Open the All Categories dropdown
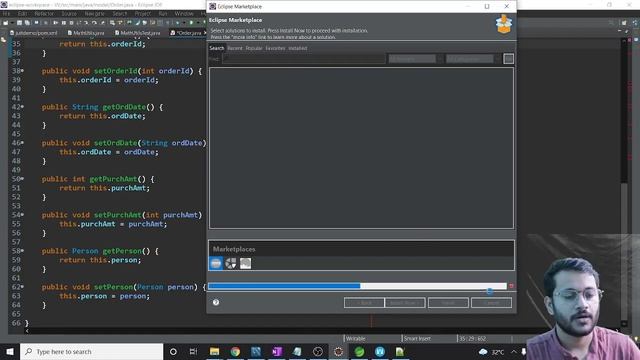This screenshot has width=640, height=360. [473, 59]
